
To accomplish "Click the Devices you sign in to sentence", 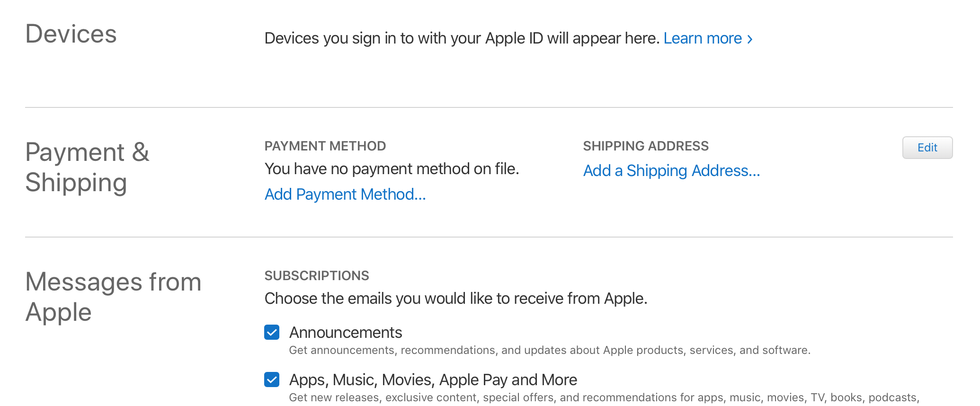I will click(462, 38).
